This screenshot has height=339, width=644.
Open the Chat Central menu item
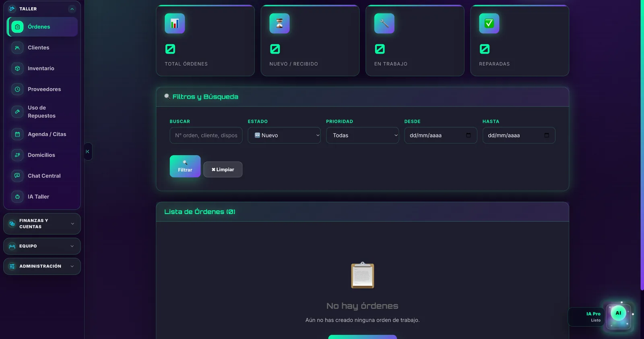pos(42,176)
